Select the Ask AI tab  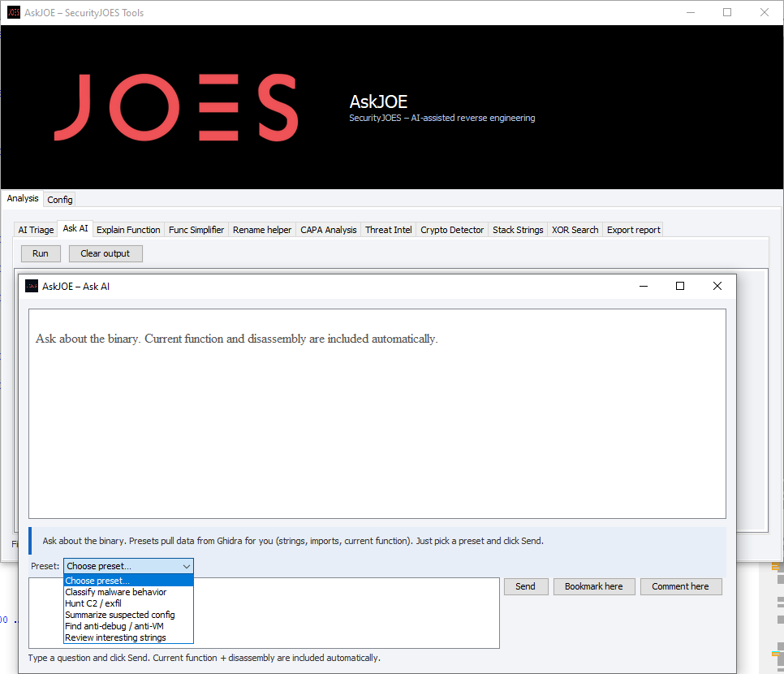[x=75, y=229]
